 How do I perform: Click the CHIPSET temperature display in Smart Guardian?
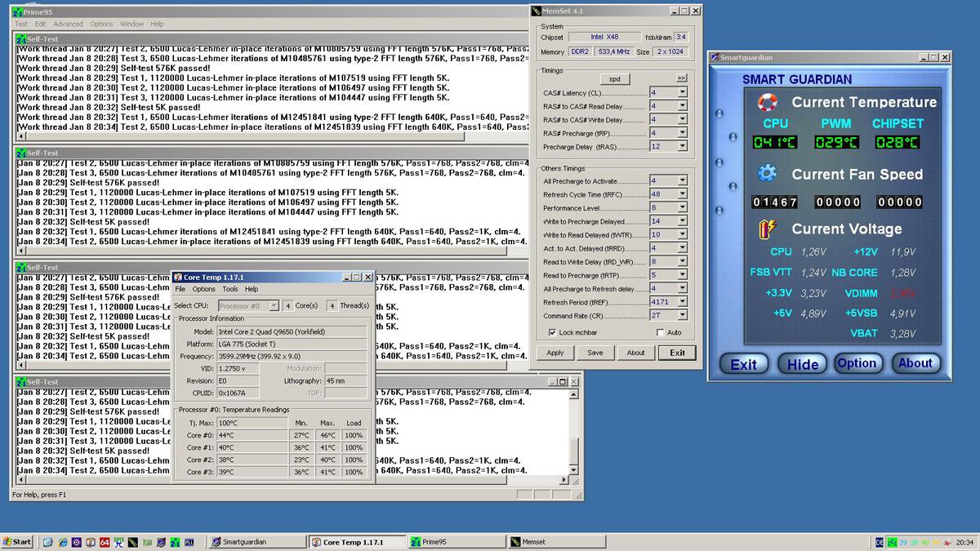tap(898, 142)
